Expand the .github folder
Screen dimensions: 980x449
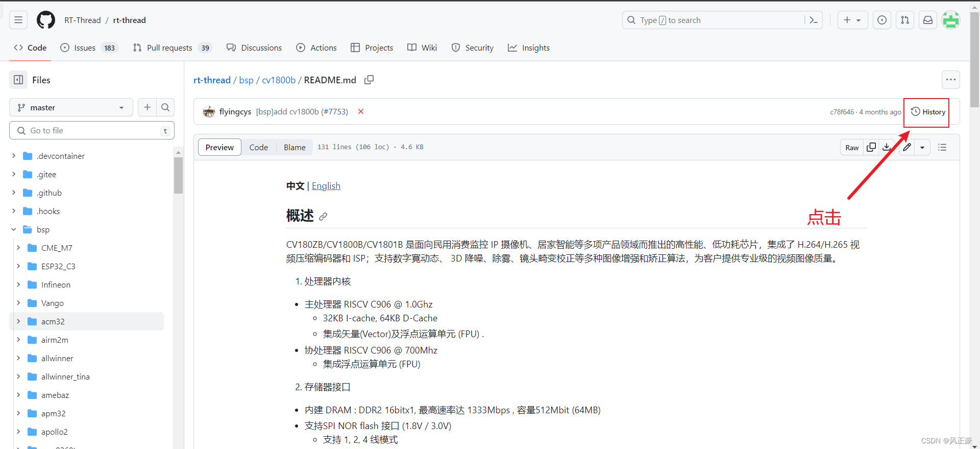(x=14, y=193)
